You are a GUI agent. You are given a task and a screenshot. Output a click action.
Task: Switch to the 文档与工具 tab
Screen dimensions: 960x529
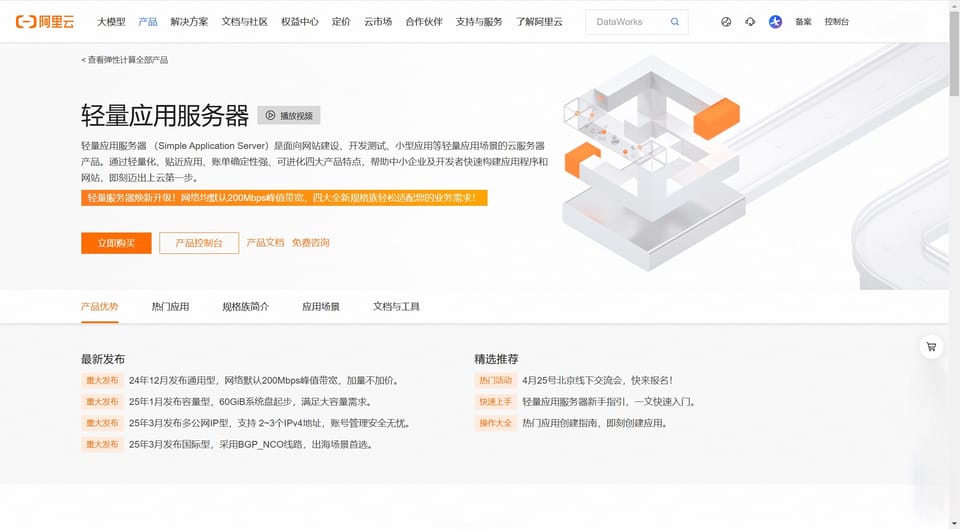point(396,307)
